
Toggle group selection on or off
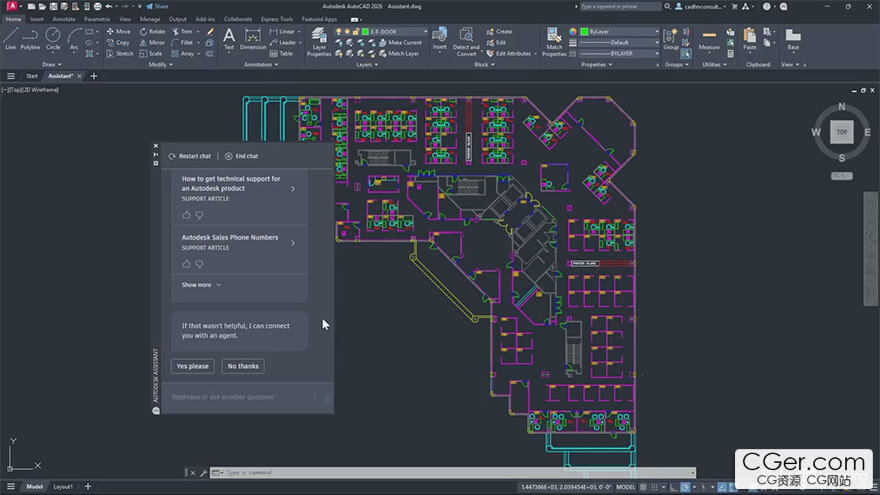(x=686, y=54)
